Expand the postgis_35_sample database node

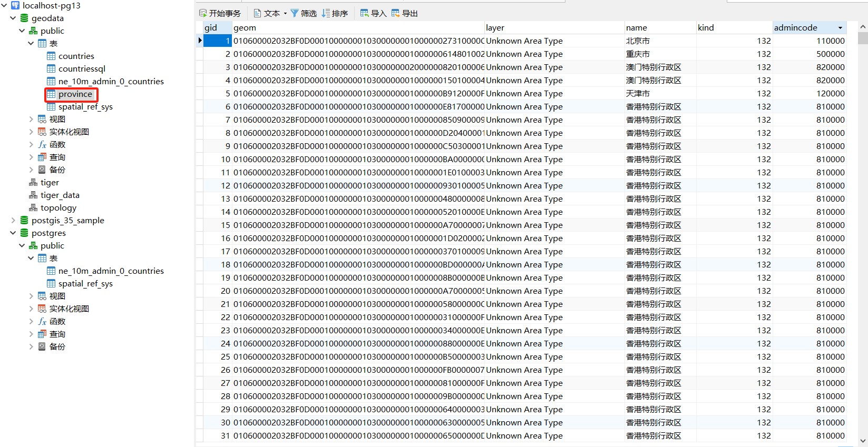[13, 220]
